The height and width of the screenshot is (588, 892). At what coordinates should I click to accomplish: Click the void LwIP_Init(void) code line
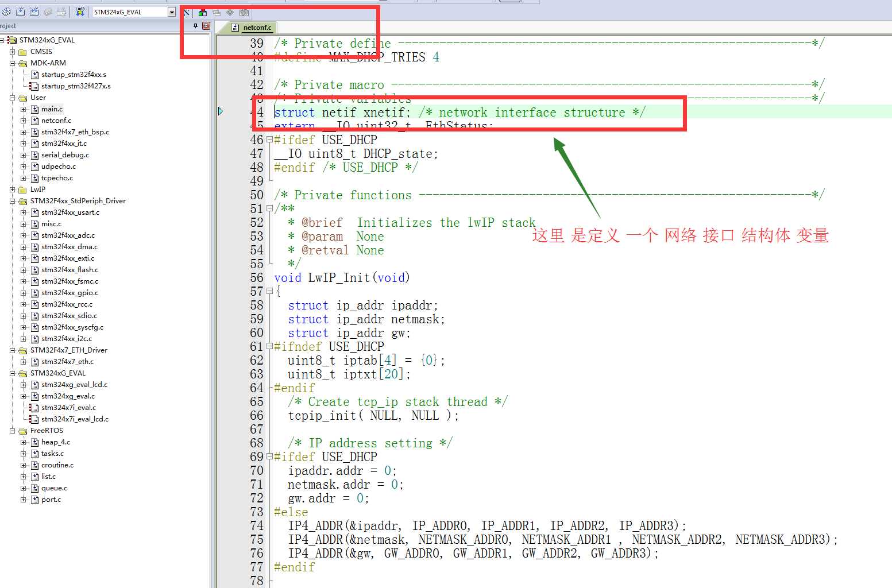click(x=342, y=278)
